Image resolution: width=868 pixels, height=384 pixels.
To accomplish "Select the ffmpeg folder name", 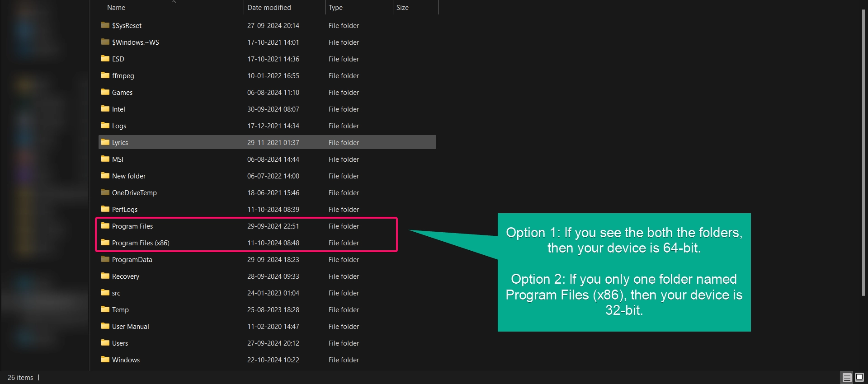I will [123, 76].
